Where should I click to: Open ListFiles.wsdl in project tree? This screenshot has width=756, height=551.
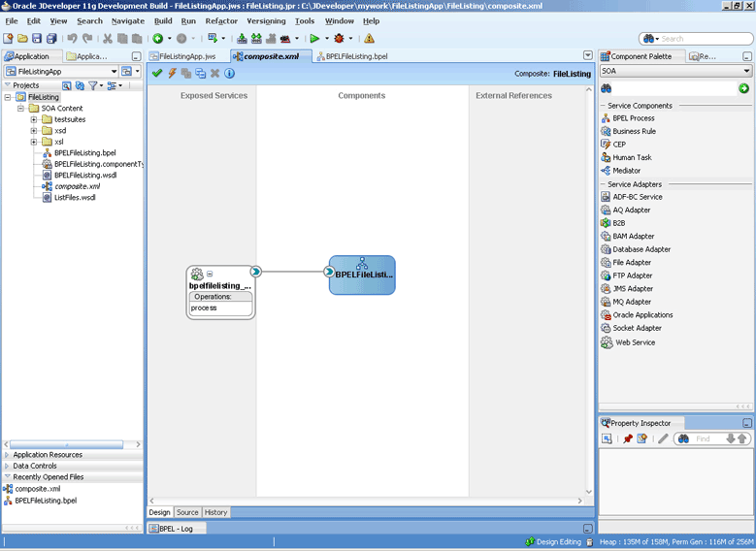click(x=75, y=198)
